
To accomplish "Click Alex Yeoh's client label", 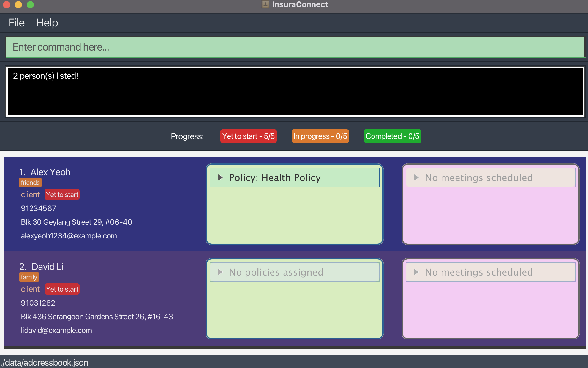I will pyautogui.click(x=30, y=195).
